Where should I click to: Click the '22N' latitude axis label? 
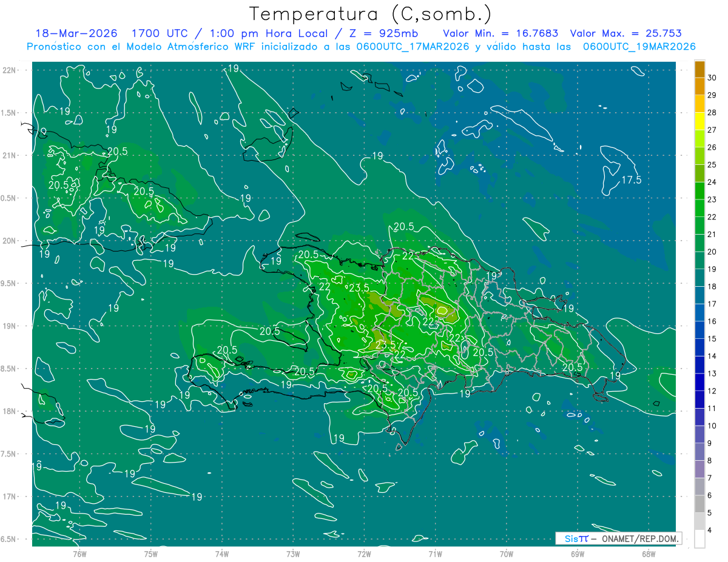click(x=8, y=70)
